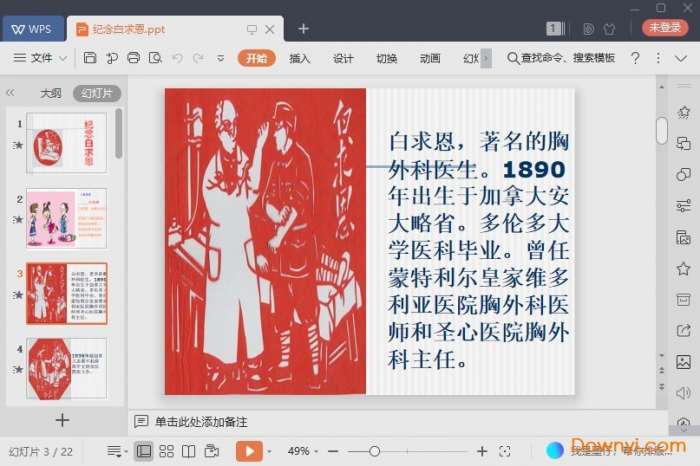Collapse the ribbon with the chevron

point(681,58)
